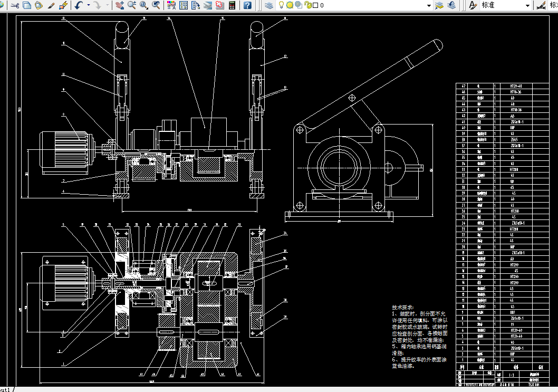Open the Sheet Set Manager icon

pos(208,5)
